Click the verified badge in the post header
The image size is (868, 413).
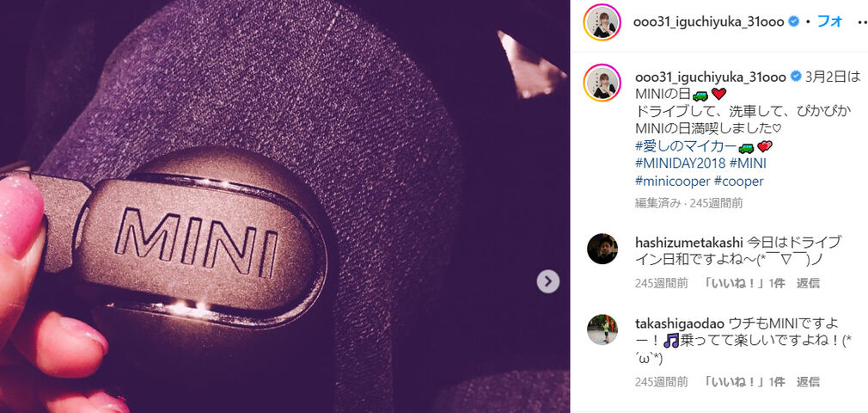click(x=793, y=22)
